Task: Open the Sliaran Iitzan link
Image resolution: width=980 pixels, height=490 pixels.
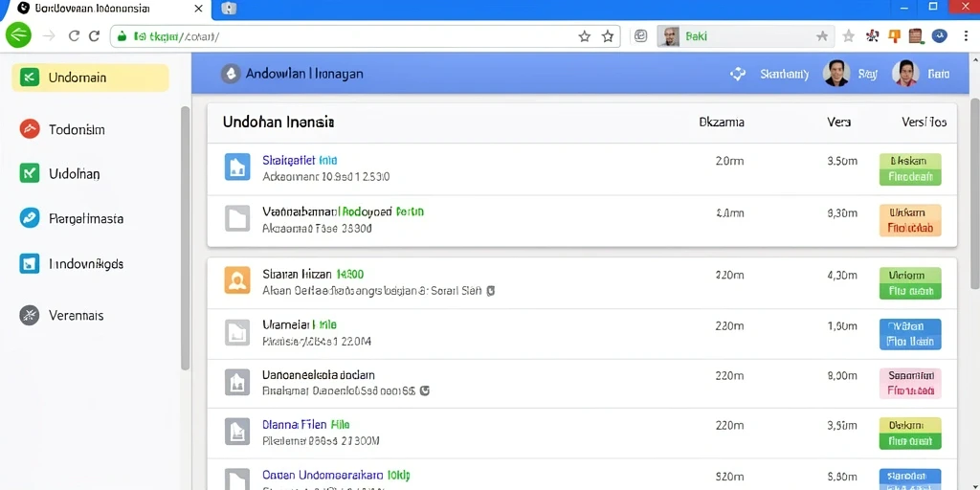Action: coord(313,274)
